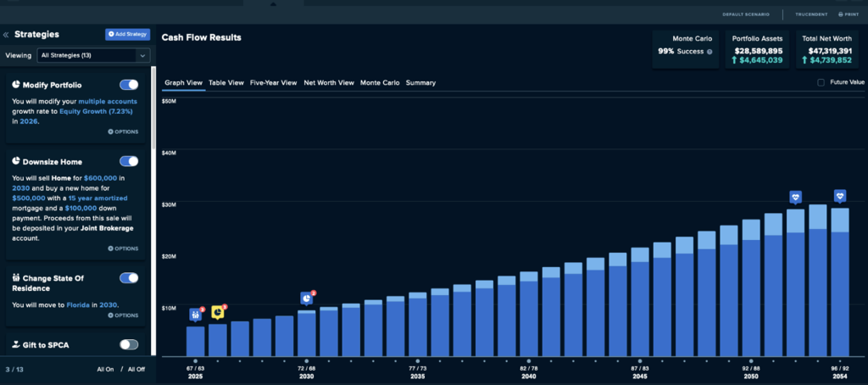
Task: Click the 15 year amortized link
Action: click(97, 198)
